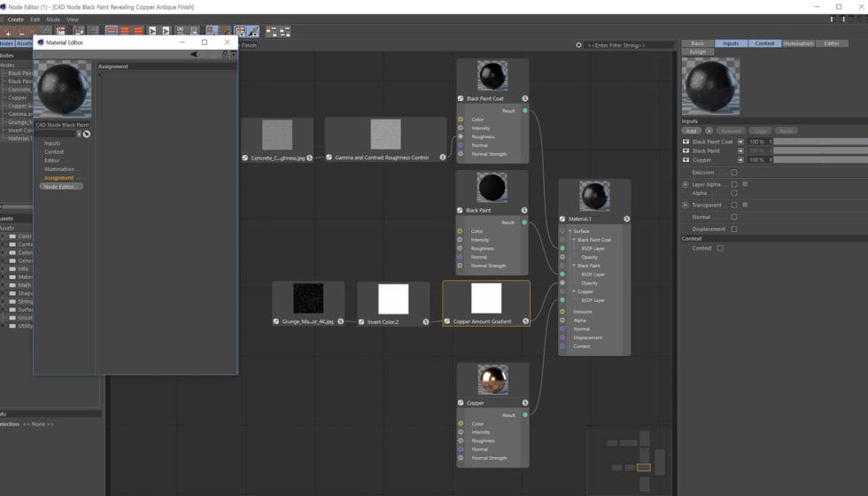The image size is (868, 496).
Task: Click the solo icon on Black Paint Coat node
Action: pos(525,99)
